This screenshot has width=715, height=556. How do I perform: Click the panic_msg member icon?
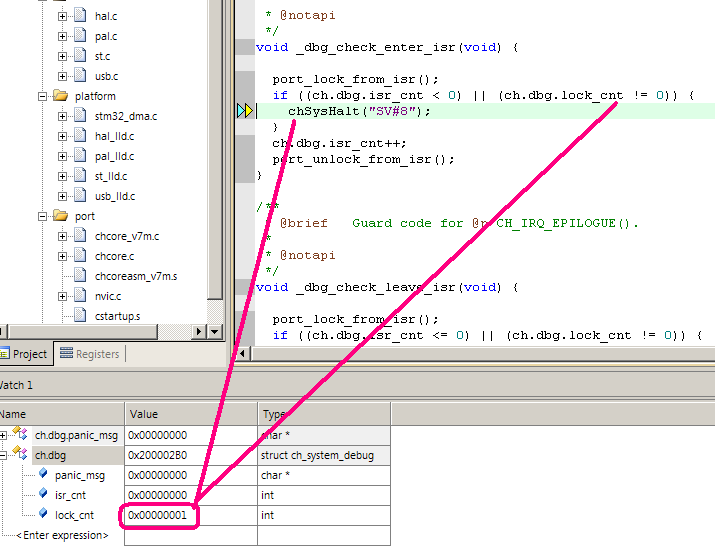point(43,473)
